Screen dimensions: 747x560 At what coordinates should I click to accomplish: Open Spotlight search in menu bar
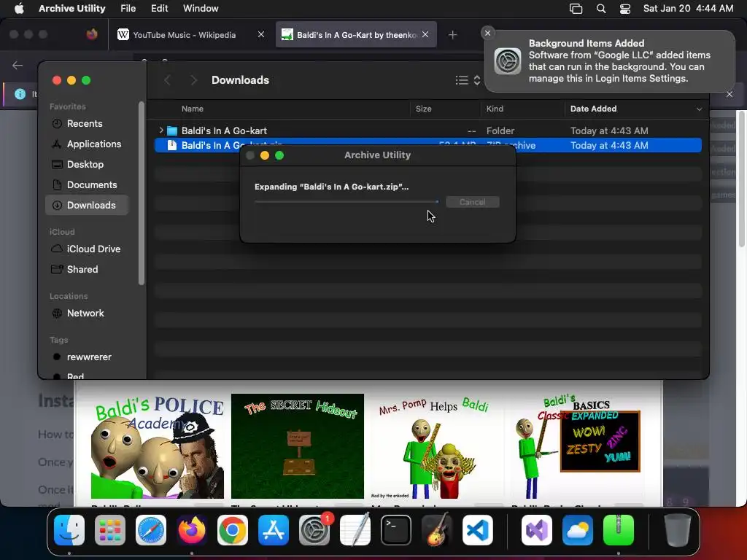coord(601,9)
